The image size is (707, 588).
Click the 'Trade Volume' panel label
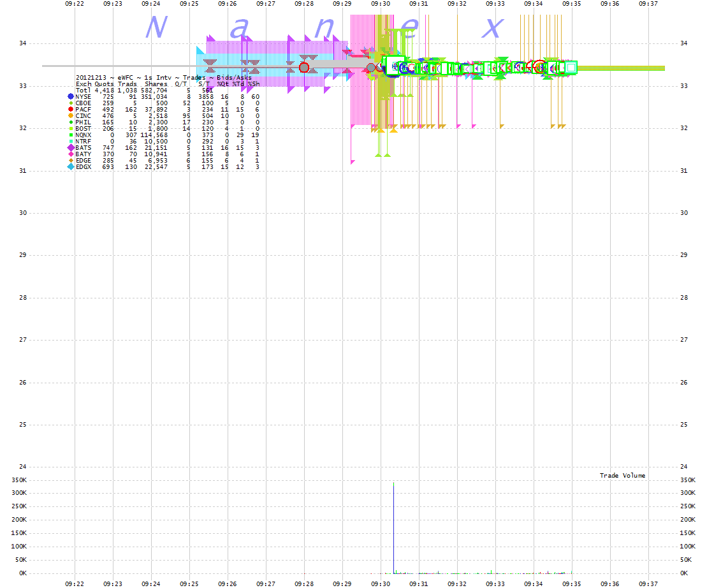(622, 475)
